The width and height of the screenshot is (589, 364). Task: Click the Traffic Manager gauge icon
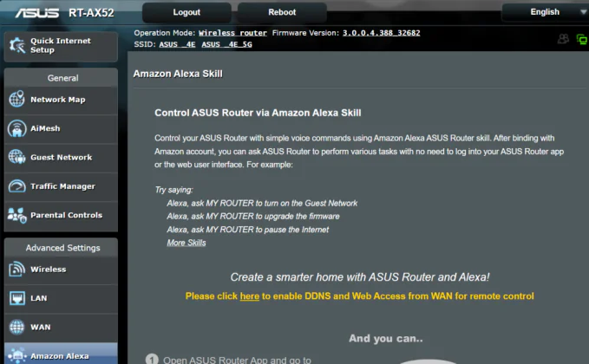click(16, 186)
